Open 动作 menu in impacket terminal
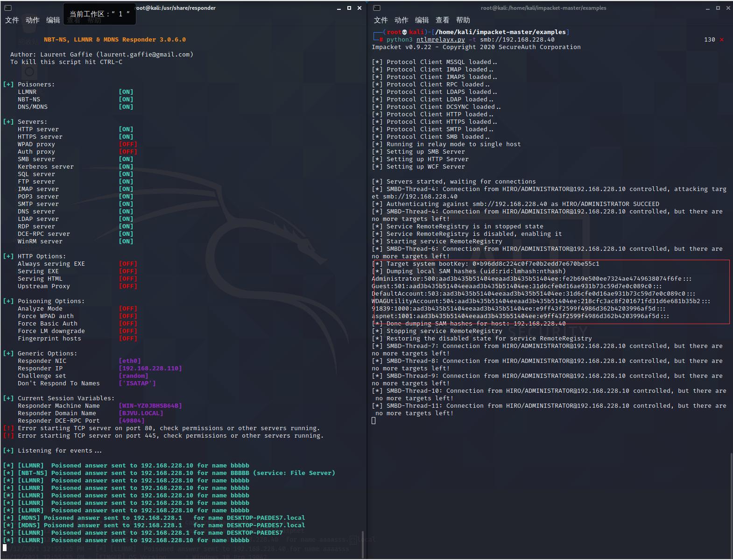This screenshot has width=733, height=560. point(401,20)
